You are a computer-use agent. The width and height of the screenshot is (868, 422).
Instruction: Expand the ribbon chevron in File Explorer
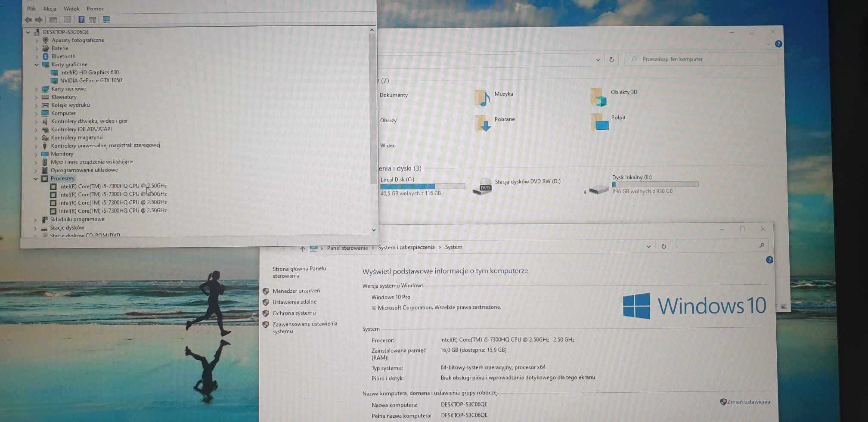[x=769, y=44]
